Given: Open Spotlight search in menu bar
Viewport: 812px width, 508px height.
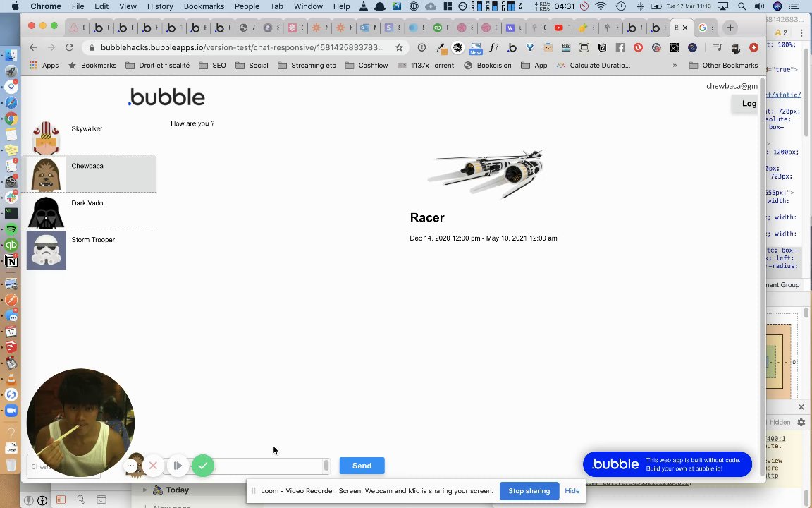Looking at the screenshot, I should point(742,6).
